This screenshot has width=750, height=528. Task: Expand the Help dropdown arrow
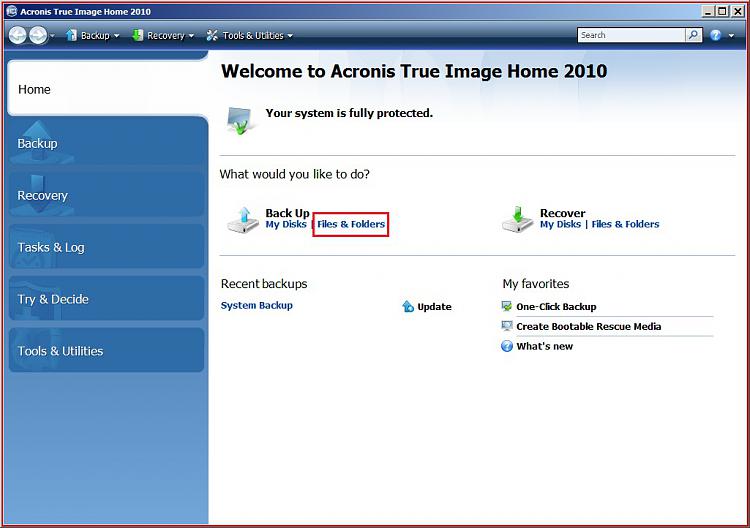(x=731, y=36)
